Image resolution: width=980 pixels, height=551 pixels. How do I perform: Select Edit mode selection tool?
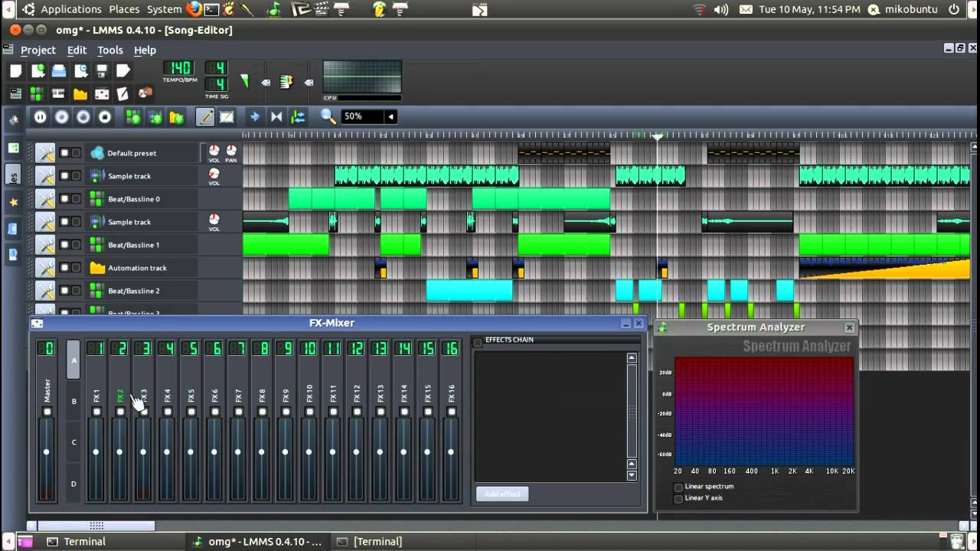point(227,117)
